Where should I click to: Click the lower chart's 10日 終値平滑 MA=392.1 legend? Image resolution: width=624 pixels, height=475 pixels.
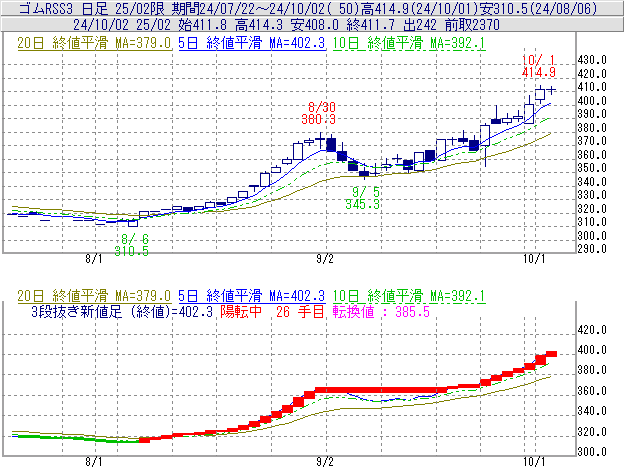(x=409, y=296)
